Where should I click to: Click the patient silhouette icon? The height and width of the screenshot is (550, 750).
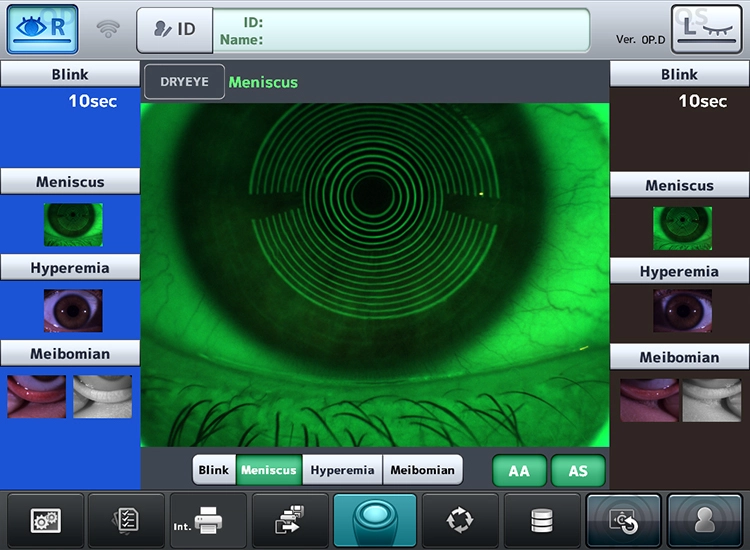tap(705, 520)
